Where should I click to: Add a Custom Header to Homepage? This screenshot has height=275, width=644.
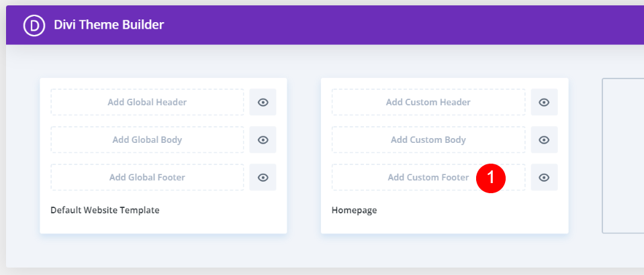(x=428, y=102)
